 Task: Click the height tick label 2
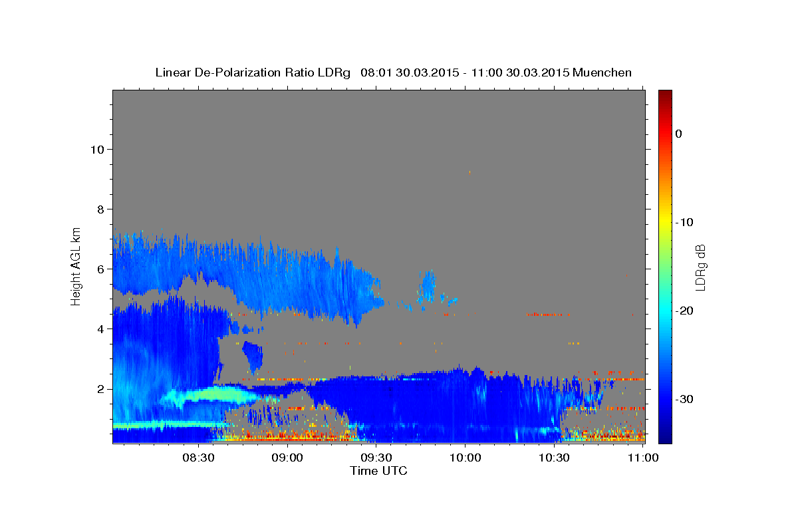(x=100, y=388)
